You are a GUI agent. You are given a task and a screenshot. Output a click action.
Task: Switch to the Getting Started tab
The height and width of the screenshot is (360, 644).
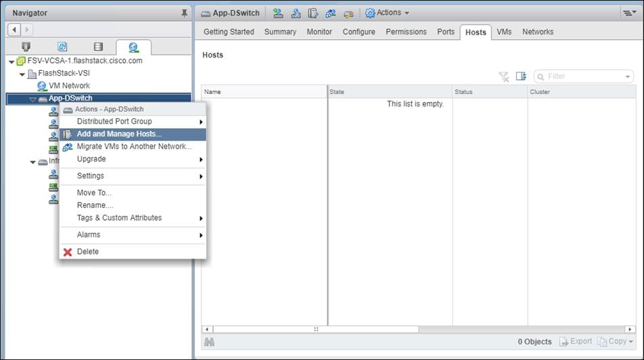click(229, 32)
